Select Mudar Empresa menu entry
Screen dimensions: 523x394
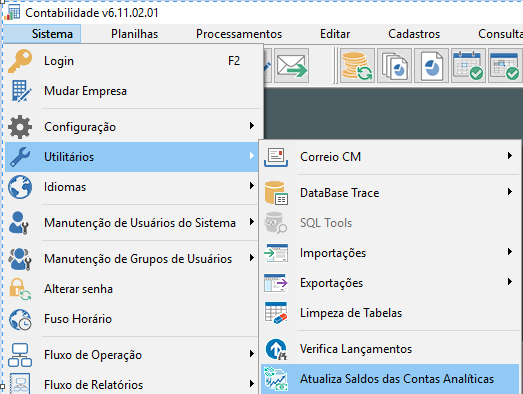[132, 91]
